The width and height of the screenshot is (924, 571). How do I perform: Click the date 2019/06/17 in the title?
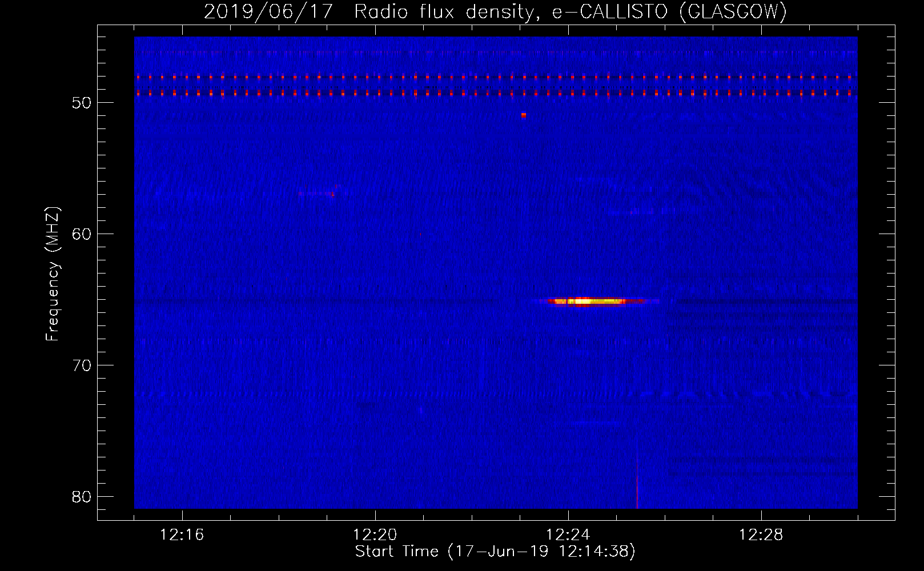[268, 11]
